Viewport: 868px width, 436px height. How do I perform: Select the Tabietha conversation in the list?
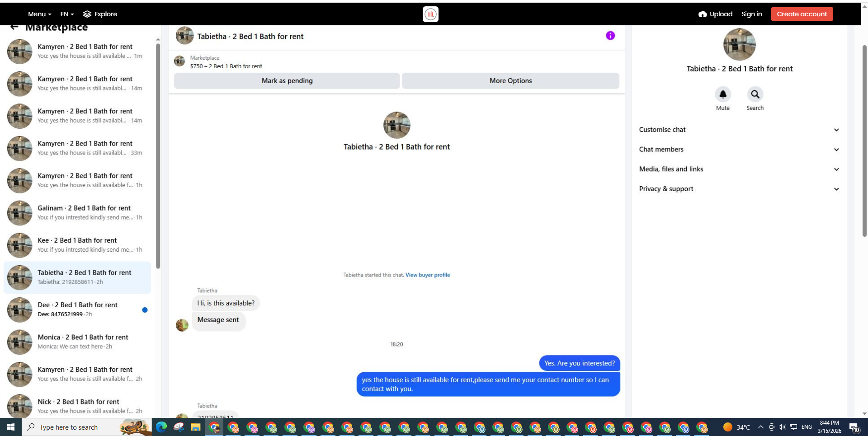tap(77, 277)
